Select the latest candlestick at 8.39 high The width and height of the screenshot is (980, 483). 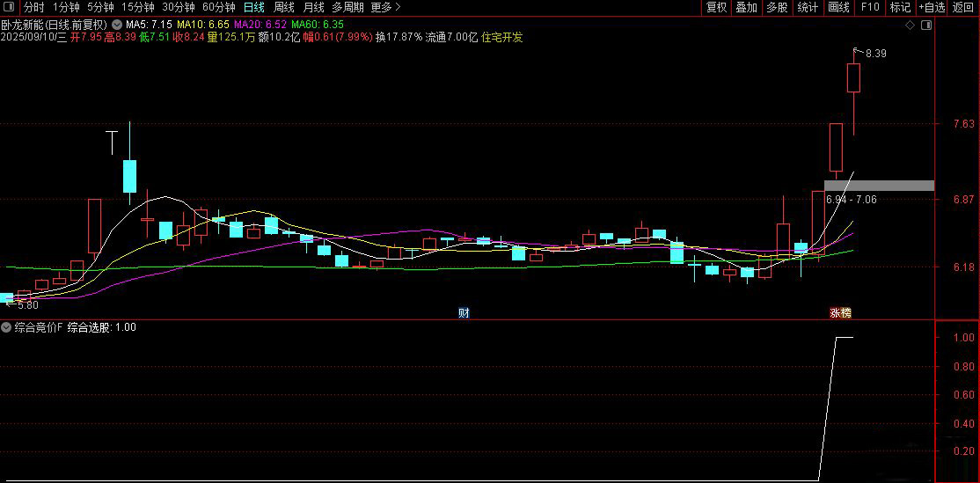coord(853,78)
